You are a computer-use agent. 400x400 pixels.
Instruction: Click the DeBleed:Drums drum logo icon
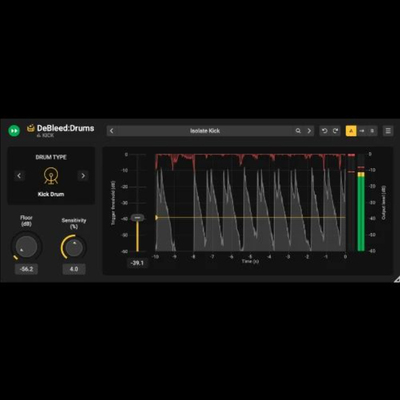point(31,128)
